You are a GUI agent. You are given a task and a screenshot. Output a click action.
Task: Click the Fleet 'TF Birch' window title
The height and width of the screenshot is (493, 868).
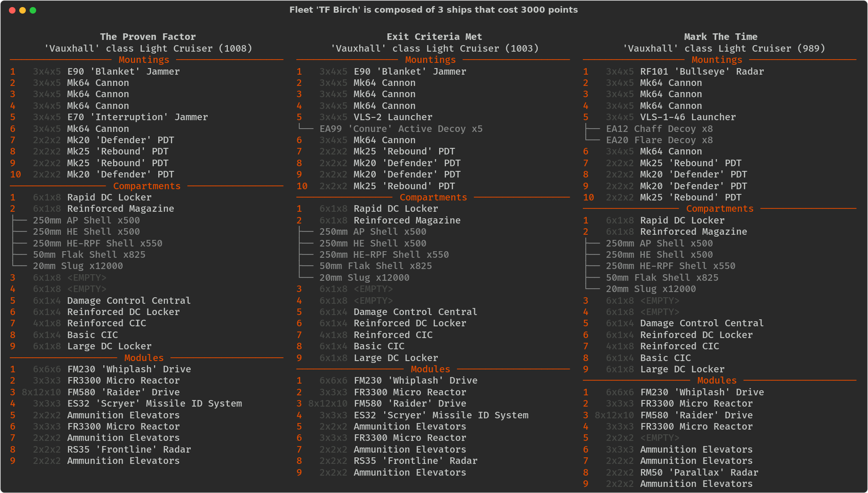click(433, 10)
